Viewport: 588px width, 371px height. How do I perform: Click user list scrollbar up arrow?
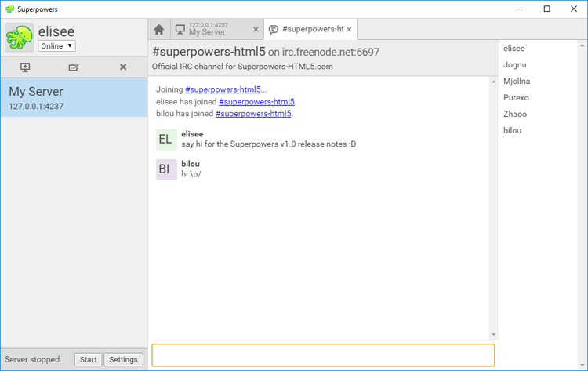click(583, 45)
